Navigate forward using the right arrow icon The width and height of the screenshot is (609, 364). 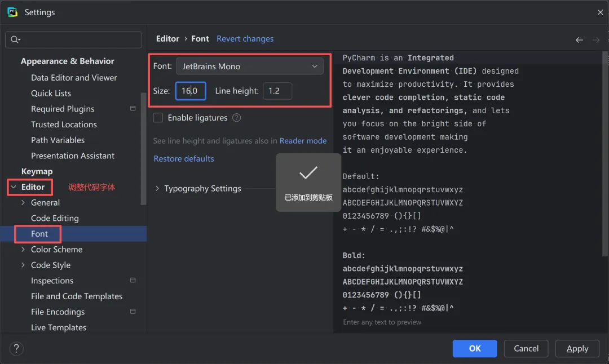click(x=596, y=39)
